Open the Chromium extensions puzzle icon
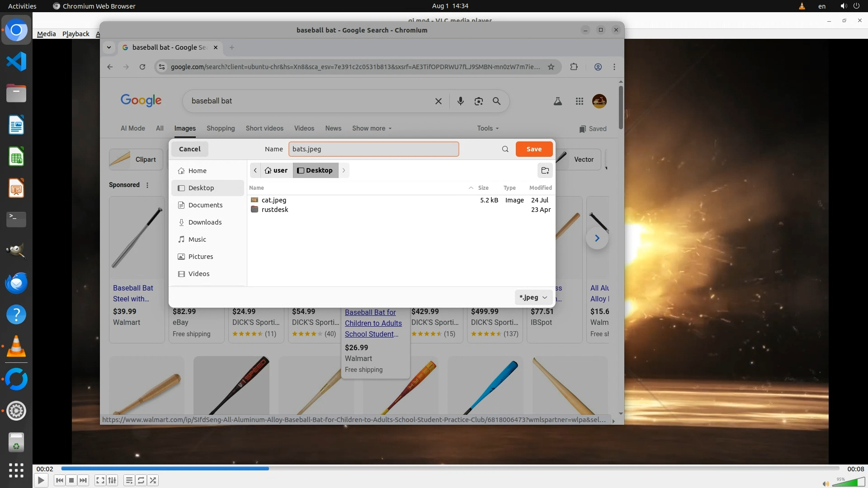Screen dimensions: 868x488 (574, 67)
